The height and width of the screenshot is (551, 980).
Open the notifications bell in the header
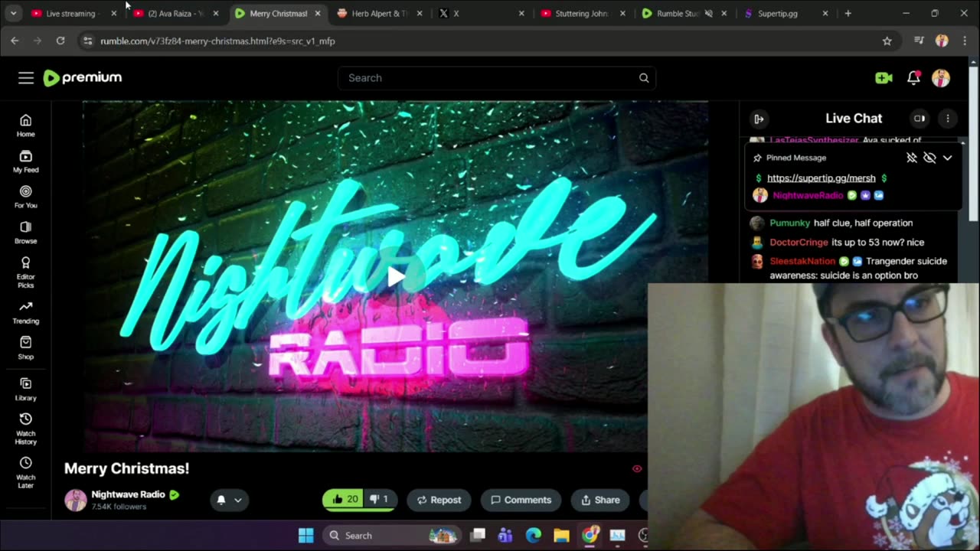pos(913,77)
